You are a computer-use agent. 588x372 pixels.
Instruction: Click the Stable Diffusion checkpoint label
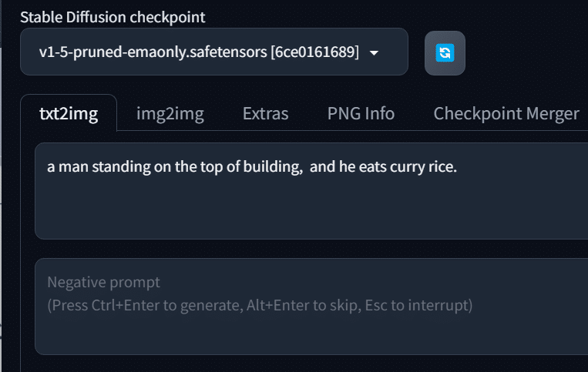click(113, 17)
